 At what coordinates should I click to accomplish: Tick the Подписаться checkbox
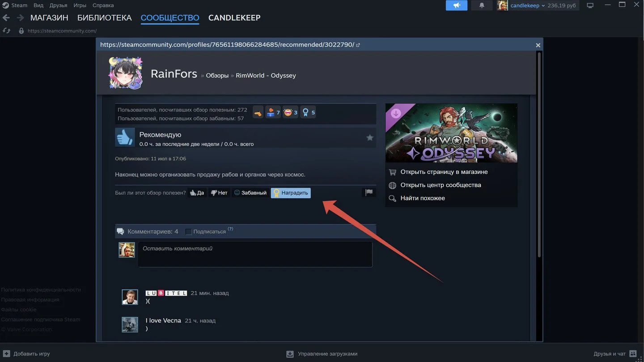coord(189,232)
